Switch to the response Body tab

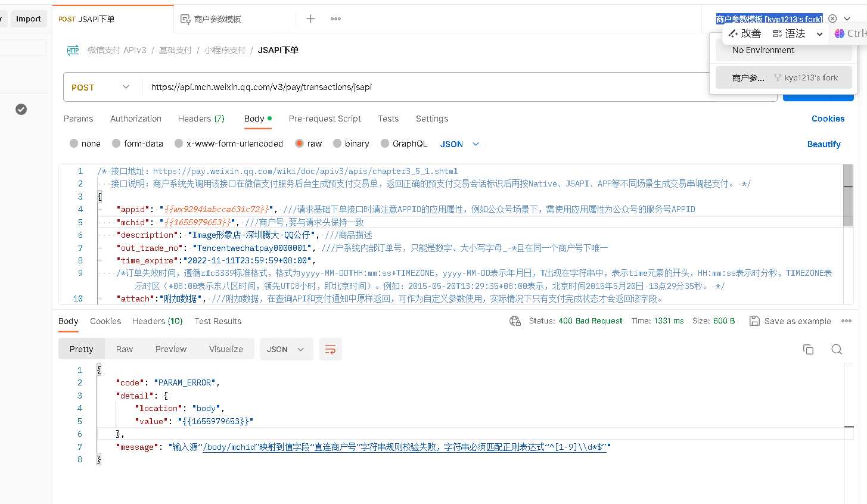click(68, 321)
